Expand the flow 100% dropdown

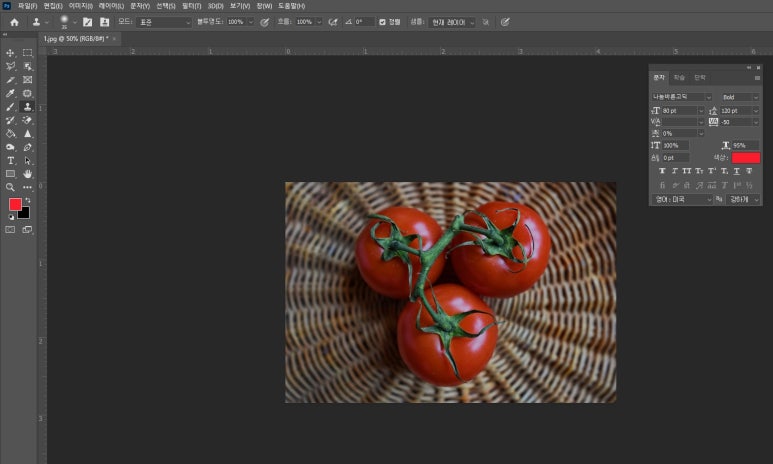(x=319, y=22)
